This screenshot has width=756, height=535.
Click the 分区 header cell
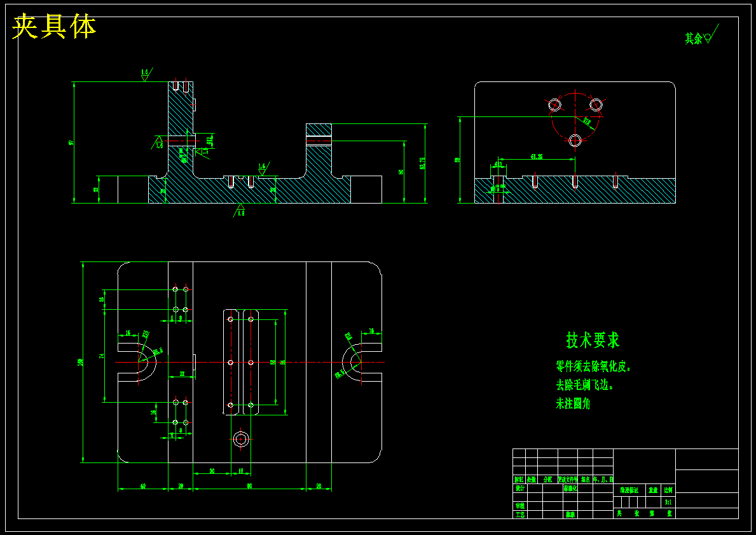(547, 480)
